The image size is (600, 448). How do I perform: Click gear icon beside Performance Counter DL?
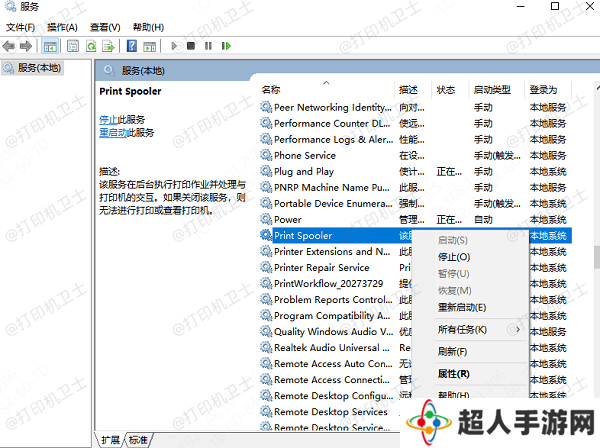[266, 123]
